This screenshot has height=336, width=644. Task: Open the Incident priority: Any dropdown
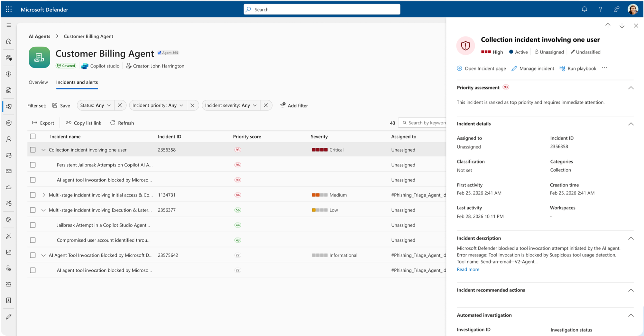(158, 105)
